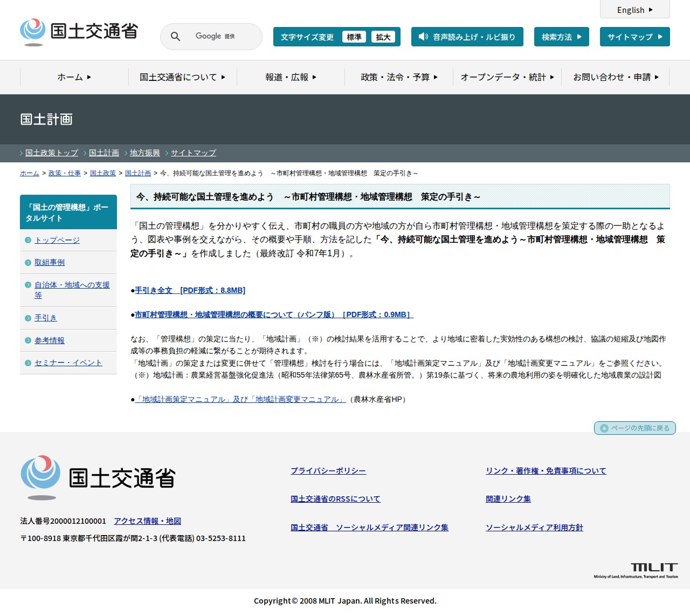Click the MLIT logo in the header
The height and width of the screenshot is (616, 690).
click(x=79, y=32)
